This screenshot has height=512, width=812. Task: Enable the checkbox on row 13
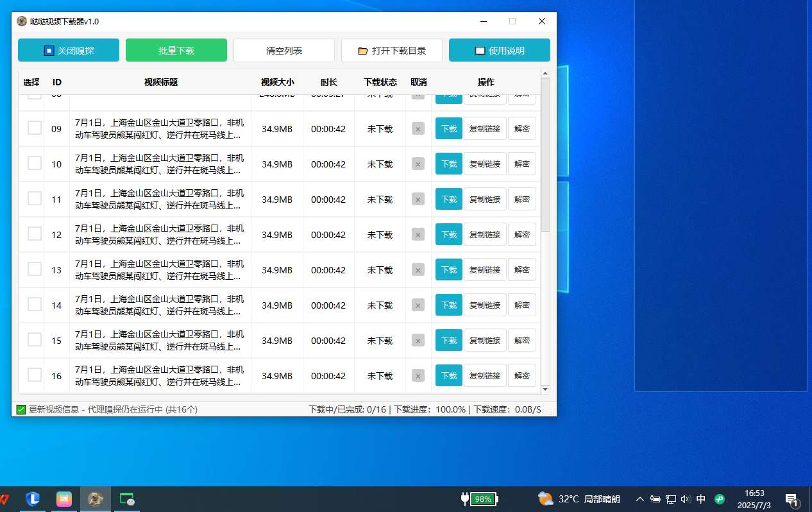35,269
